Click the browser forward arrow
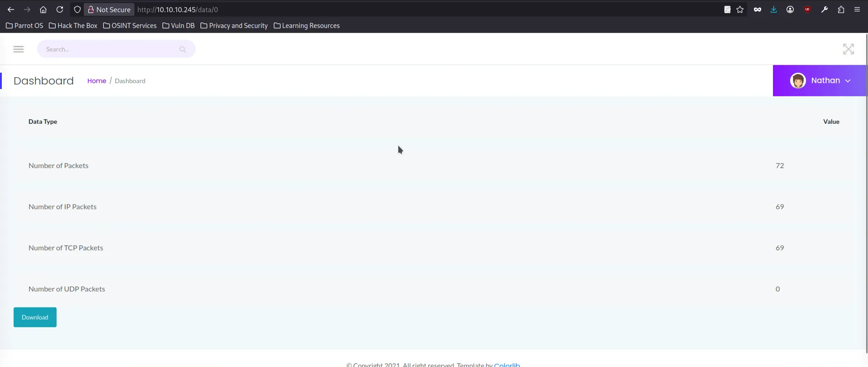 (27, 9)
